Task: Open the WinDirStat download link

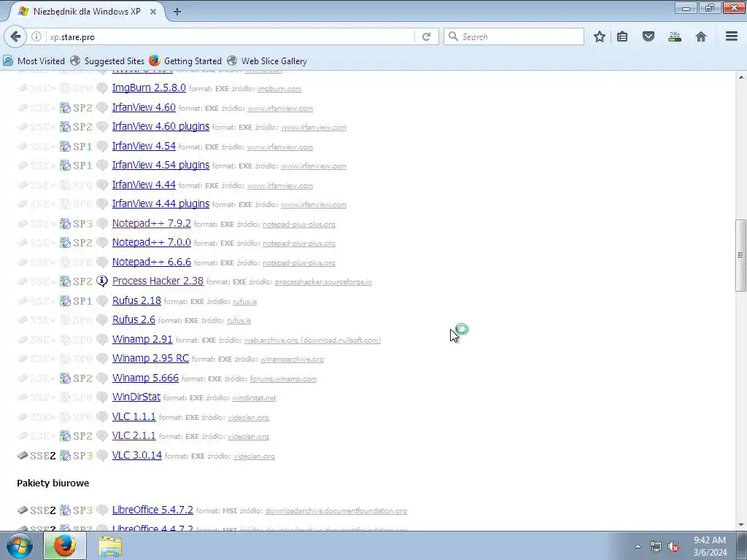Action: (136, 397)
